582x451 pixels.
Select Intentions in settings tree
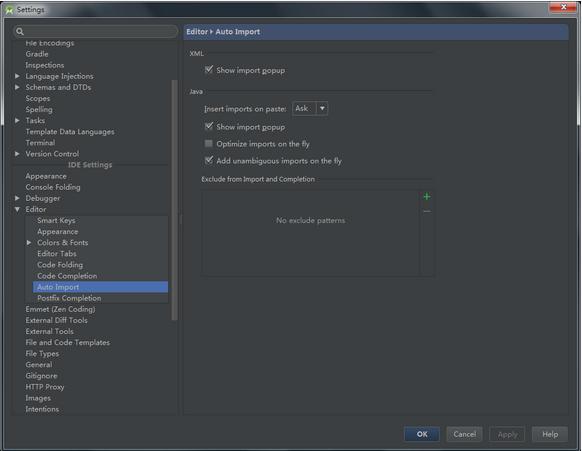[x=42, y=409]
